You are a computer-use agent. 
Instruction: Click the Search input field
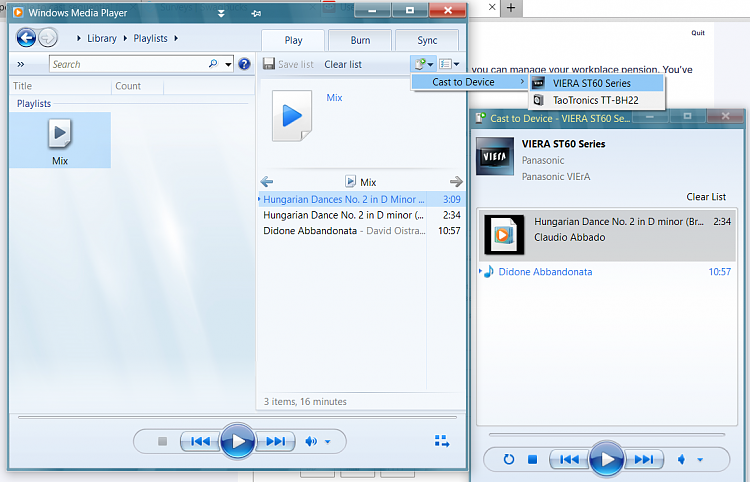[x=128, y=64]
